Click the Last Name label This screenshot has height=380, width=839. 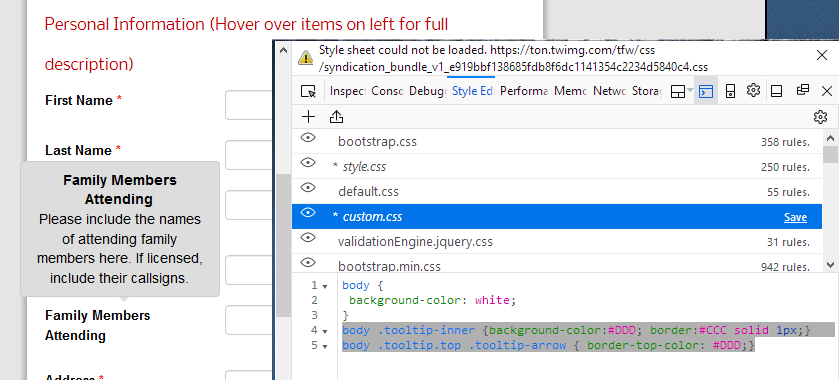(x=78, y=151)
